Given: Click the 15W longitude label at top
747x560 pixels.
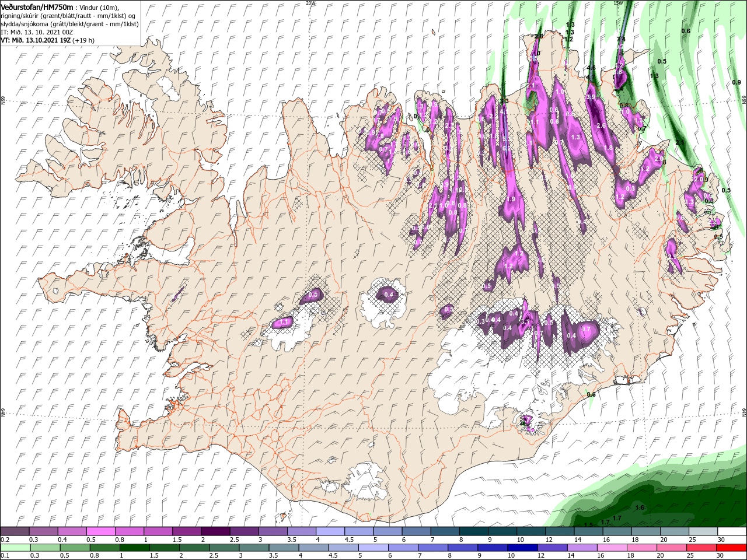Looking at the screenshot, I should point(618,3).
